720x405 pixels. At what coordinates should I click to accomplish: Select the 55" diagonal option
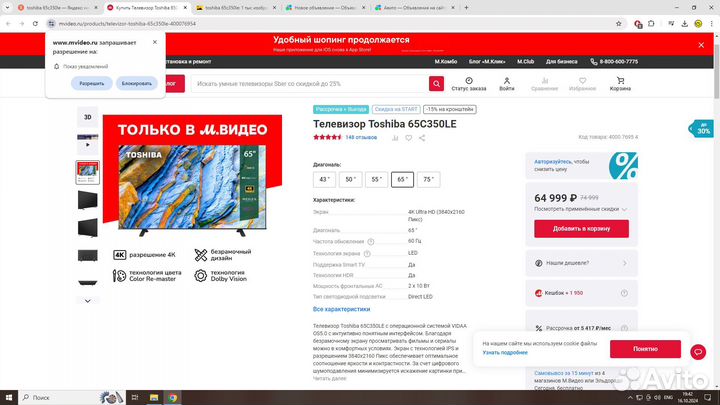pyautogui.click(x=377, y=180)
